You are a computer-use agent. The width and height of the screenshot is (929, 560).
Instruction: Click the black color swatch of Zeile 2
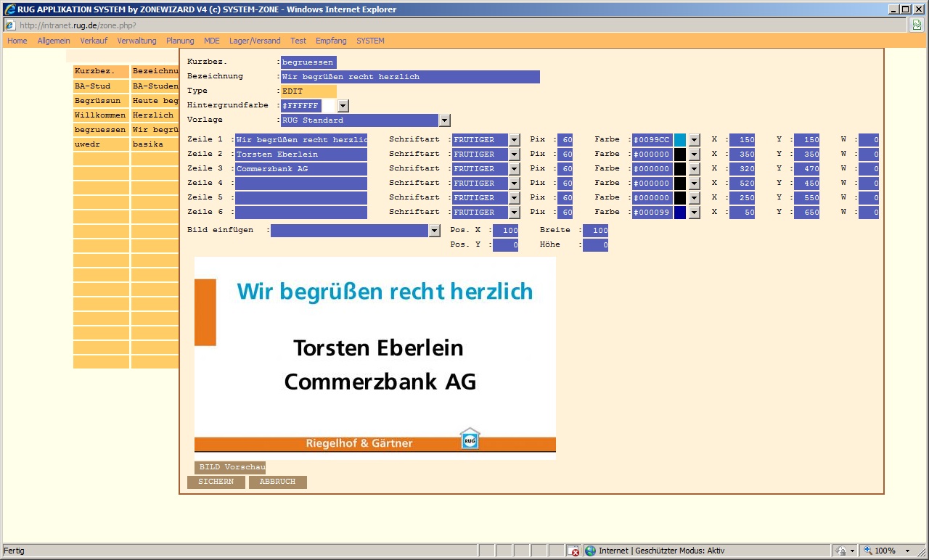tap(680, 155)
